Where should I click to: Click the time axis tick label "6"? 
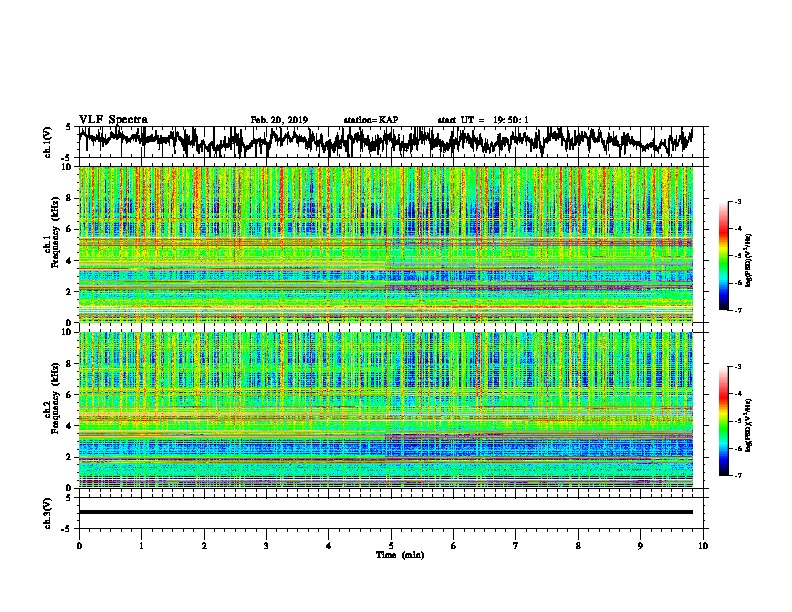[x=453, y=546]
